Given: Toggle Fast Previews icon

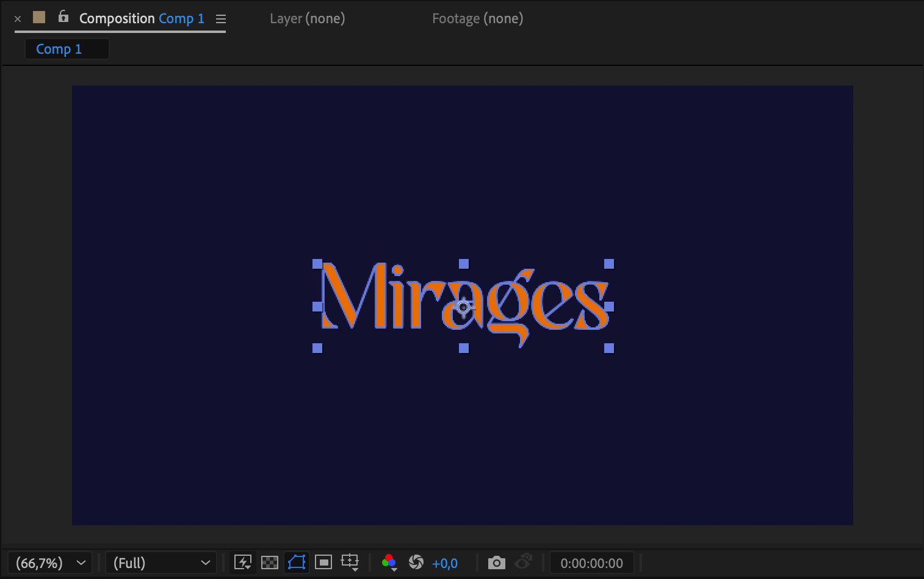Looking at the screenshot, I should pyautogui.click(x=243, y=563).
